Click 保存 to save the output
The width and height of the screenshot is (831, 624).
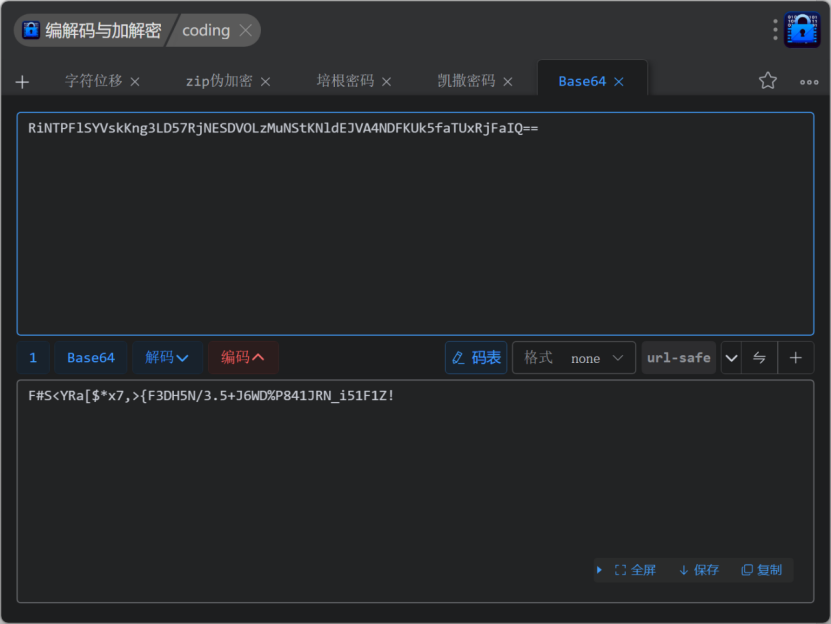699,570
